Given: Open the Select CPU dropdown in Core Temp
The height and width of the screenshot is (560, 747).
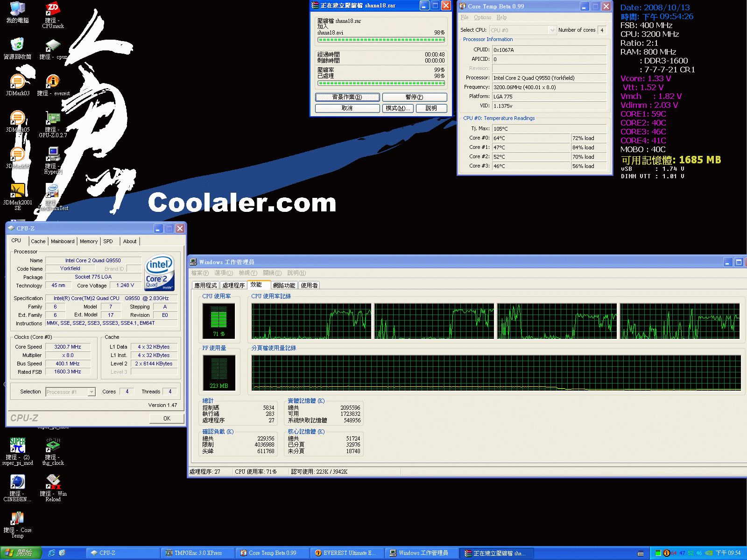Looking at the screenshot, I should pos(523,30).
